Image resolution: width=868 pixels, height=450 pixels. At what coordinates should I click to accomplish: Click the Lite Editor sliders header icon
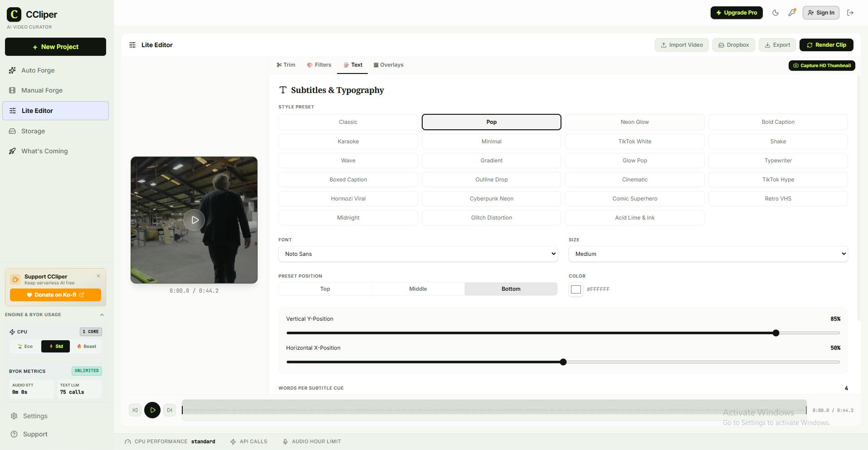132,45
